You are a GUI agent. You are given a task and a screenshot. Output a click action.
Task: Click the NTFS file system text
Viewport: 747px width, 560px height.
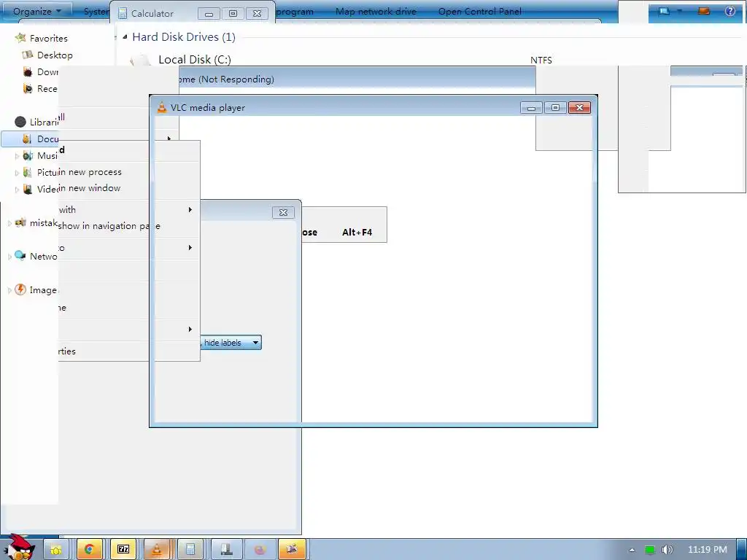541,60
